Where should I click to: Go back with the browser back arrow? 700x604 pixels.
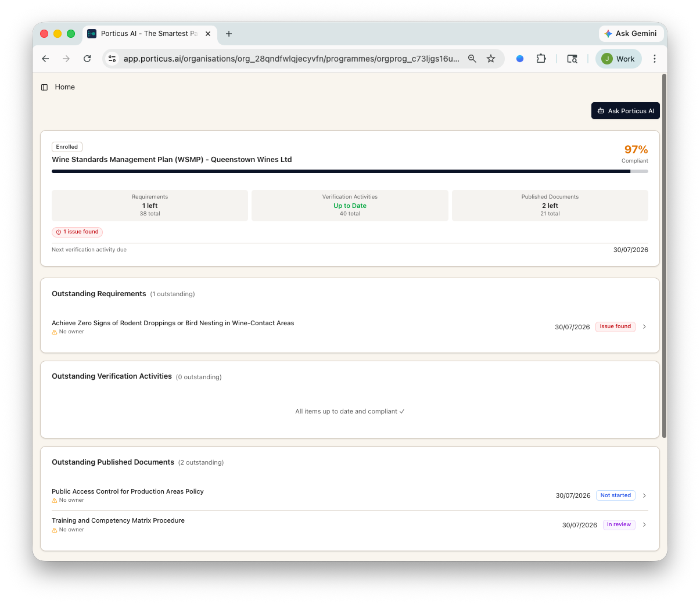pyautogui.click(x=45, y=59)
